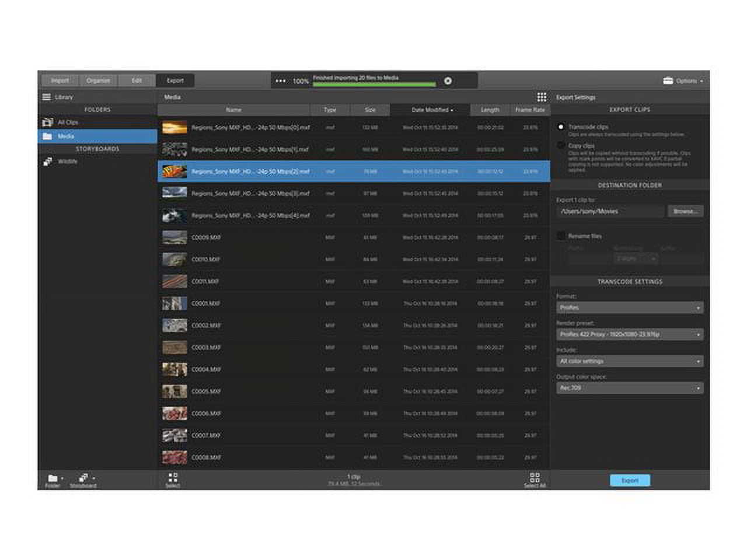Switch to the Organize tab
This screenshot has height=560, width=747.
pyautogui.click(x=98, y=80)
